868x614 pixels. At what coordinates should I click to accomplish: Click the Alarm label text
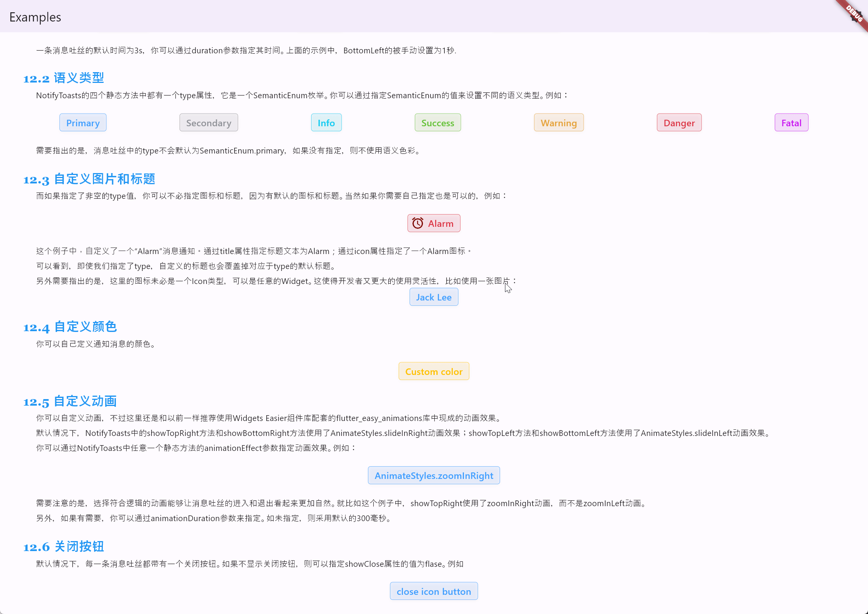pos(441,223)
